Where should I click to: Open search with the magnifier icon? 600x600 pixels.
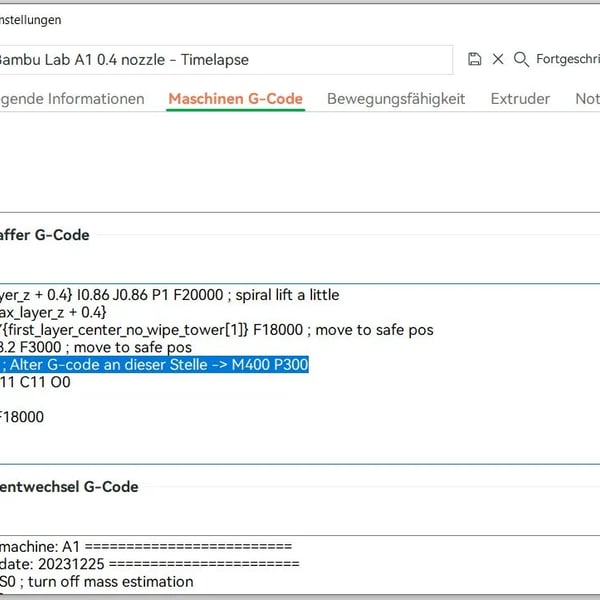click(521, 60)
